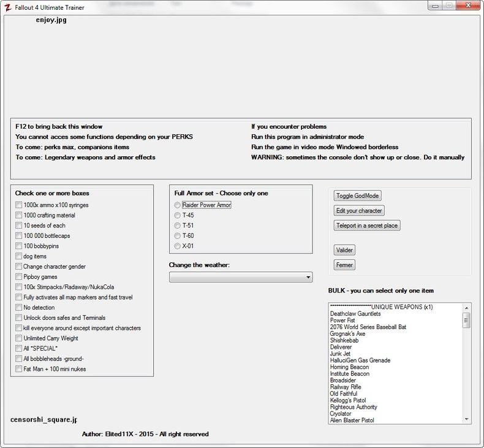Image resolution: width=484 pixels, height=448 pixels.
Task: Click the bulk list scroll up arrow
Action: 466,308
